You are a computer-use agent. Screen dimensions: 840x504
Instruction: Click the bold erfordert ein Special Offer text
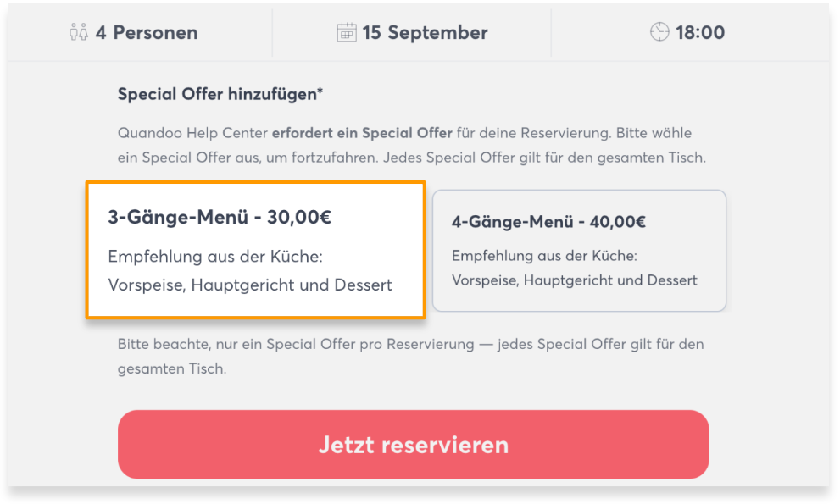pos(362,134)
